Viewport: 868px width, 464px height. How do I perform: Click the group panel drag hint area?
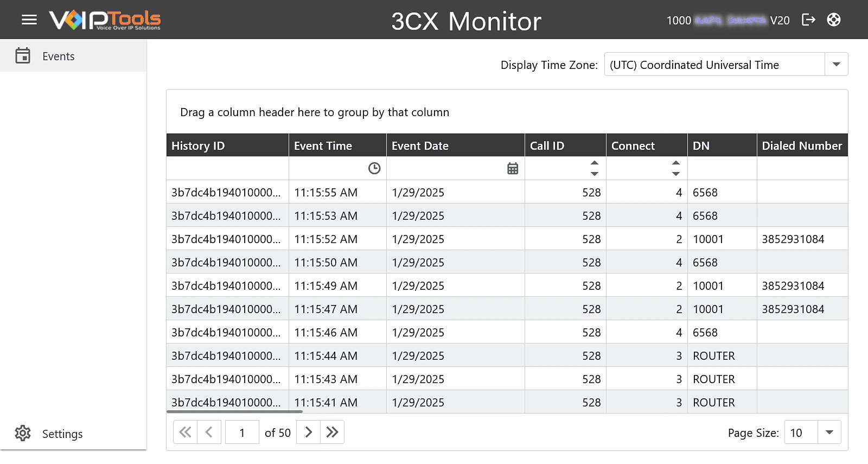tap(507, 112)
